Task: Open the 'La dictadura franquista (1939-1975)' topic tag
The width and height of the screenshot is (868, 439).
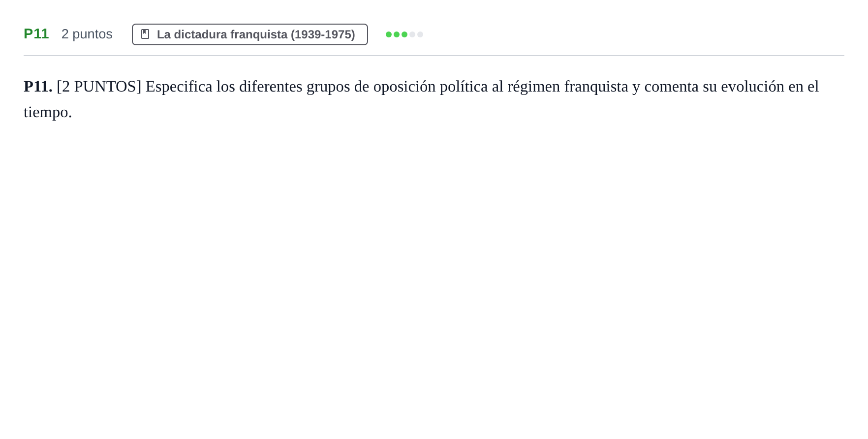Action: (x=250, y=34)
